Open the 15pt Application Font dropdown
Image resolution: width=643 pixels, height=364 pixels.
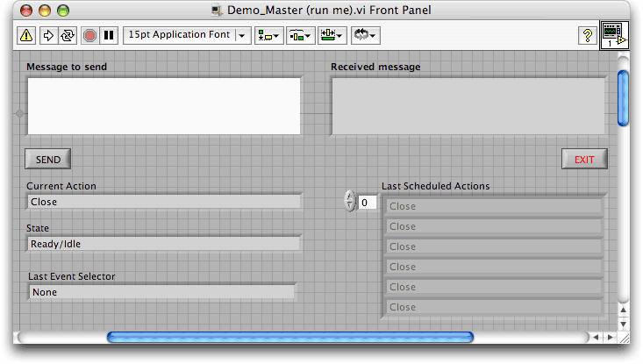coord(187,35)
